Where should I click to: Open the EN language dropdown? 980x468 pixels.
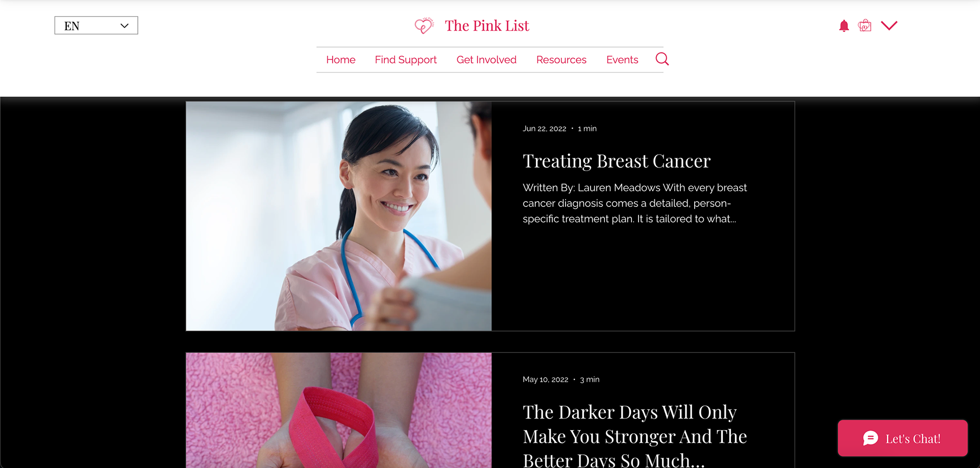(96, 26)
